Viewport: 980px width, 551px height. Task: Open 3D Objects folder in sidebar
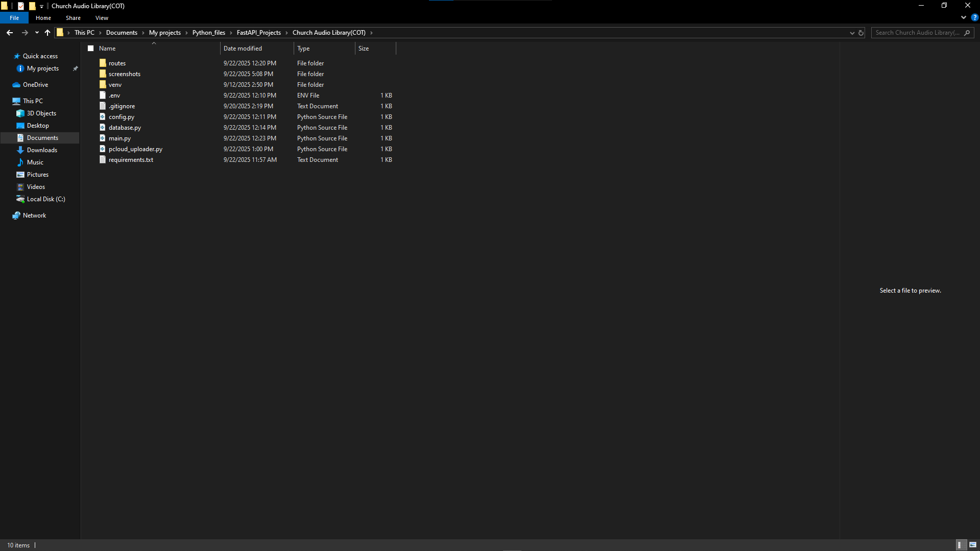[41, 113]
